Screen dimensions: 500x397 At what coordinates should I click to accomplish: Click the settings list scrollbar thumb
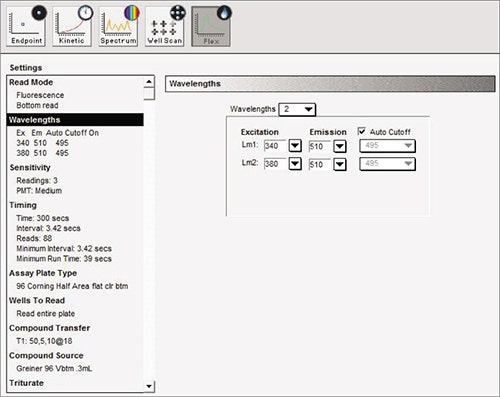149,94
